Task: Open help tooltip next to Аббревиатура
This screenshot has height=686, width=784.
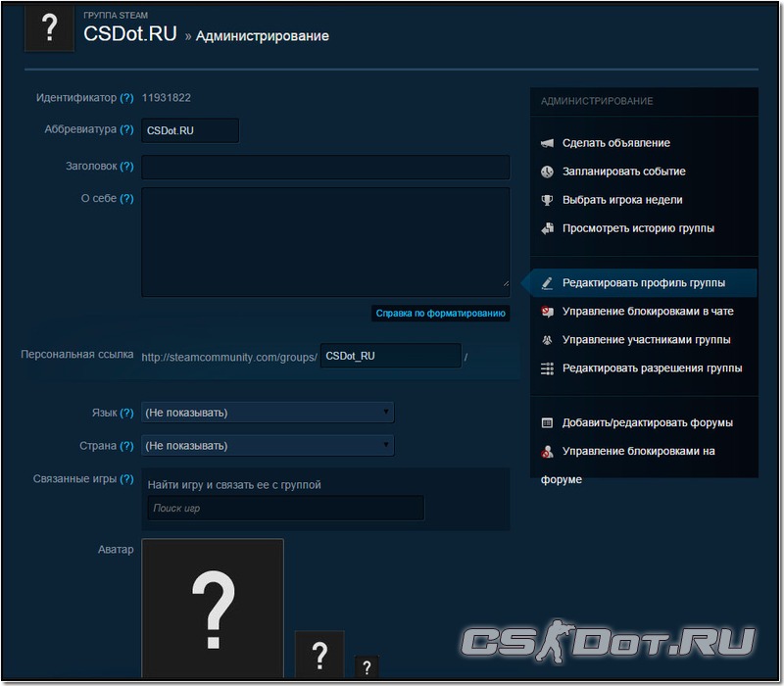Action: (x=127, y=129)
